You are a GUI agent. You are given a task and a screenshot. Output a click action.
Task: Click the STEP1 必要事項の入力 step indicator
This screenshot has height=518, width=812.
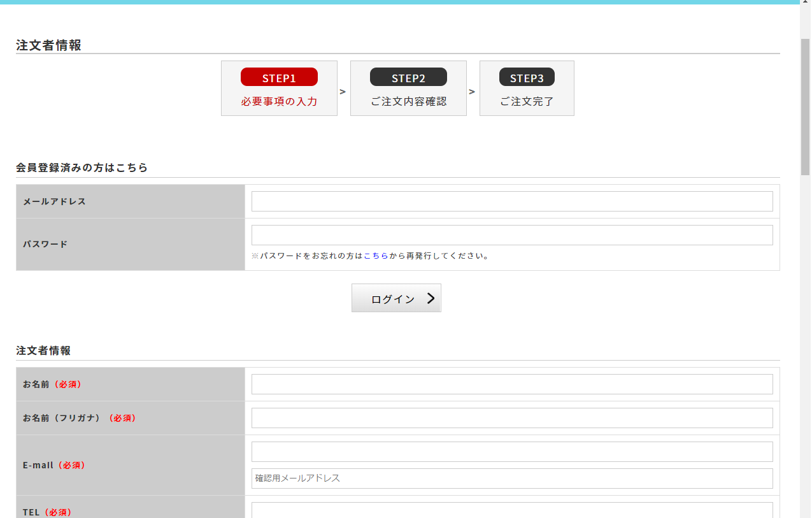279,88
